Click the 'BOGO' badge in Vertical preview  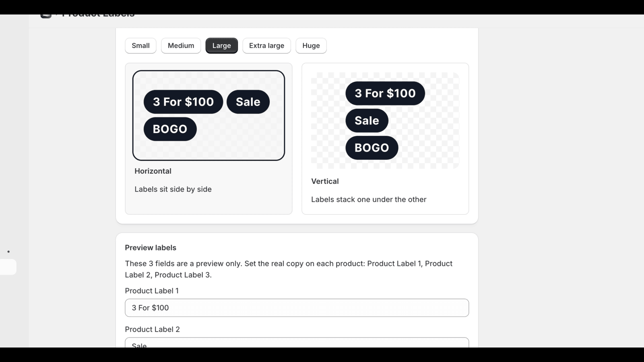tap(372, 148)
